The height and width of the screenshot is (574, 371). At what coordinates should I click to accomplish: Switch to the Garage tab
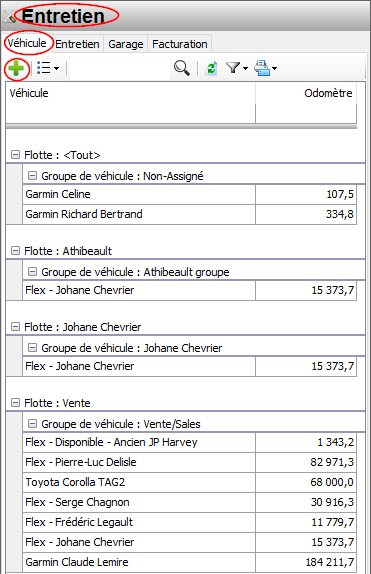pyautogui.click(x=126, y=44)
